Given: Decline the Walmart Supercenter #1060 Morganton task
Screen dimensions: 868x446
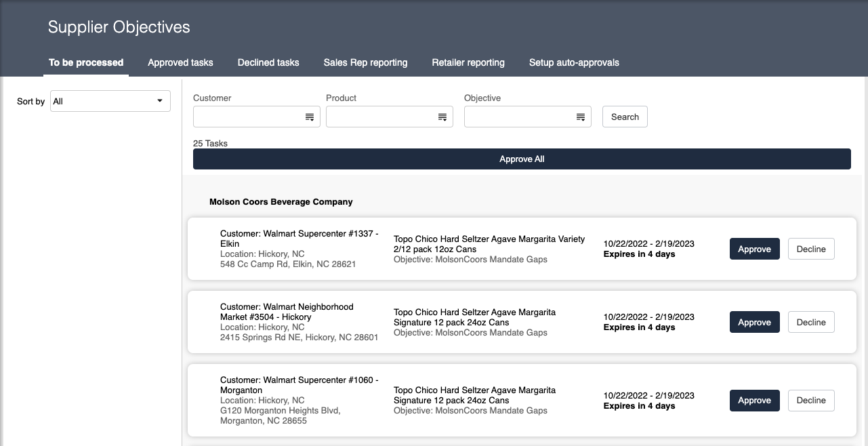Looking at the screenshot, I should tap(811, 401).
